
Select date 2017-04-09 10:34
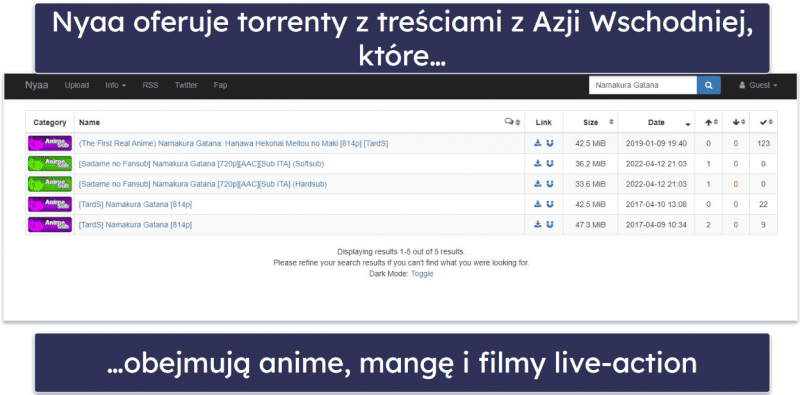point(656,225)
